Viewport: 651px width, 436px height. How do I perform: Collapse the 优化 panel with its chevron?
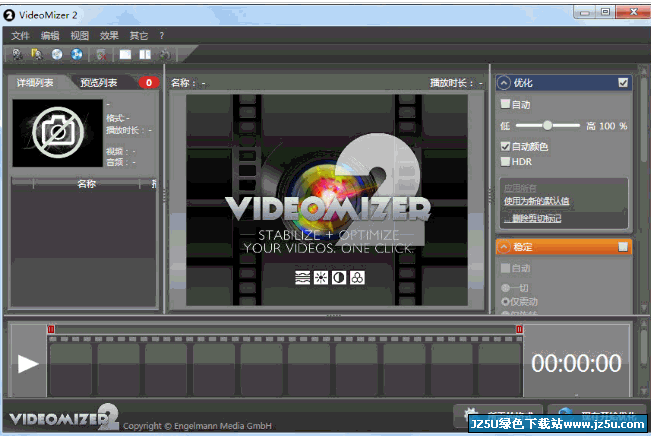pyautogui.click(x=504, y=83)
